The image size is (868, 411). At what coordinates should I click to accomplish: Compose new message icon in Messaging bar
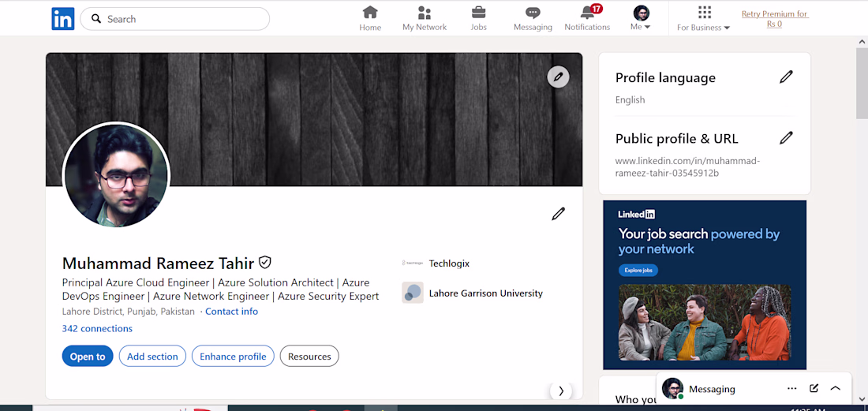pyautogui.click(x=814, y=388)
